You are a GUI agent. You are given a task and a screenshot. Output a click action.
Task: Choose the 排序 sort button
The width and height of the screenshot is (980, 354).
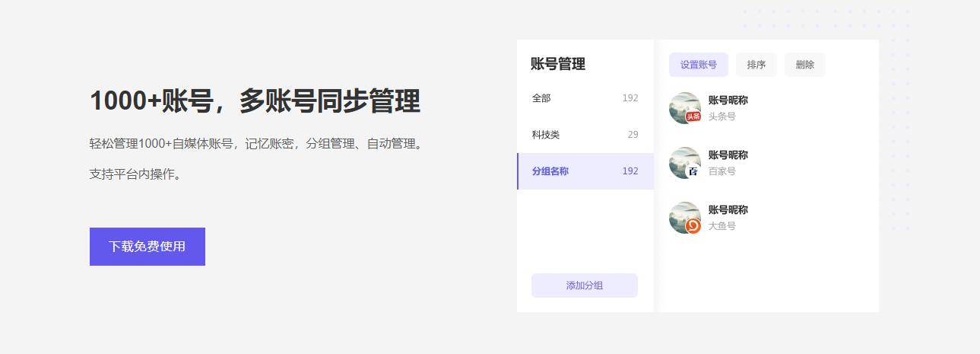pyautogui.click(x=756, y=65)
